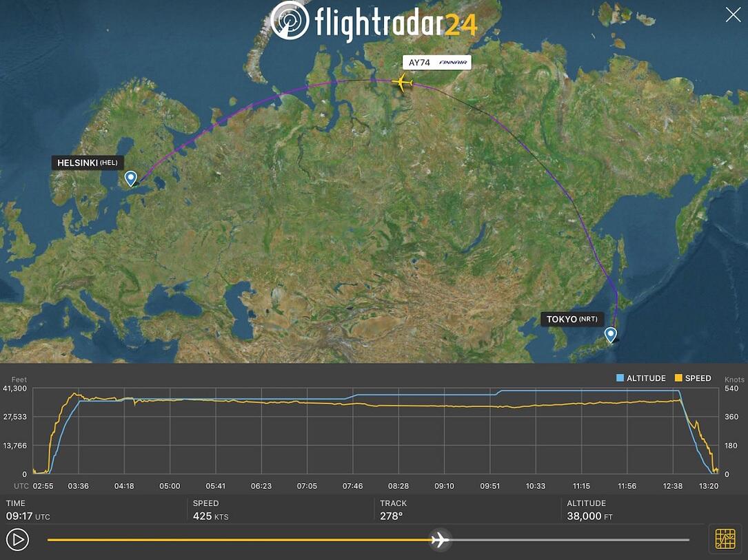Click the TOKYO (NRT) airport label
The width and height of the screenshot is (748, 560).
click(572, 319)
